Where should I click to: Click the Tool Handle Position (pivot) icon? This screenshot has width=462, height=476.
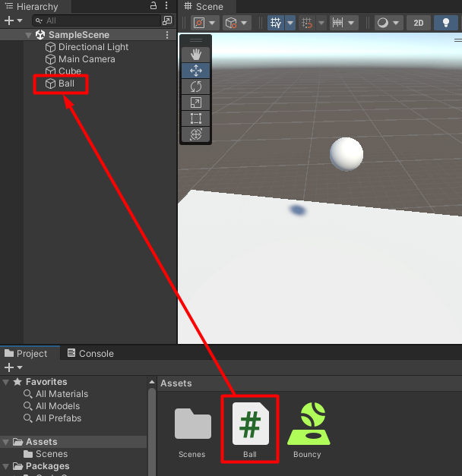(199, 23)
